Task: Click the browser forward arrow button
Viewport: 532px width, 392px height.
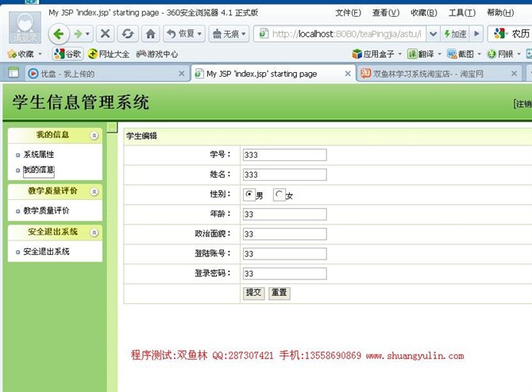Action: coord(78,34)
